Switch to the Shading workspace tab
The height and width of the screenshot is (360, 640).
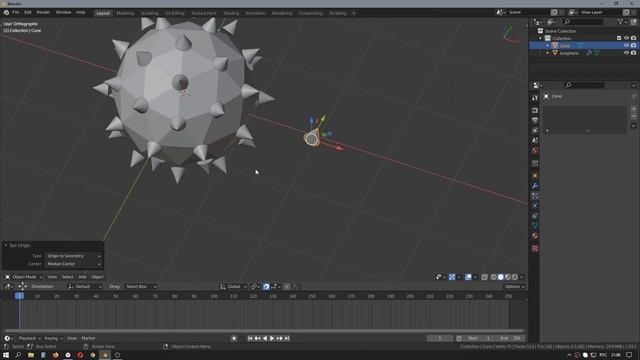coord(231,13)
